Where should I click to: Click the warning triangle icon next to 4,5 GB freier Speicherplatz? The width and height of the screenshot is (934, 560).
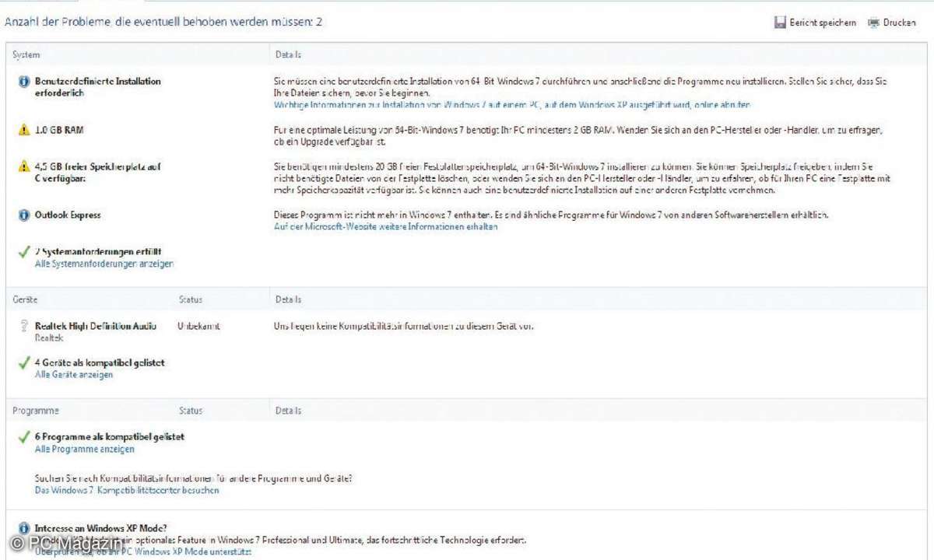[24, 166]
